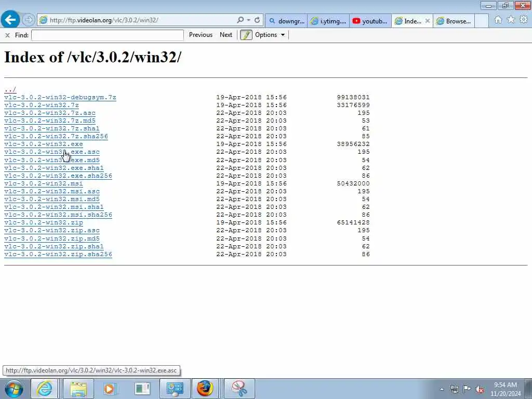Switch to the downgr... search tab
The width and height of the screenshot is (532, 399).
pos(286,21)
